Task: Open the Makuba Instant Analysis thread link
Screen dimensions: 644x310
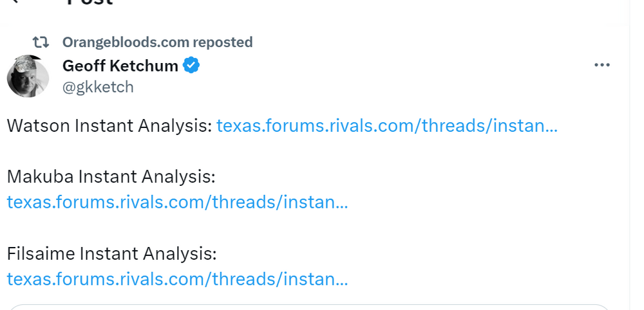Action: tap(177, 203)
